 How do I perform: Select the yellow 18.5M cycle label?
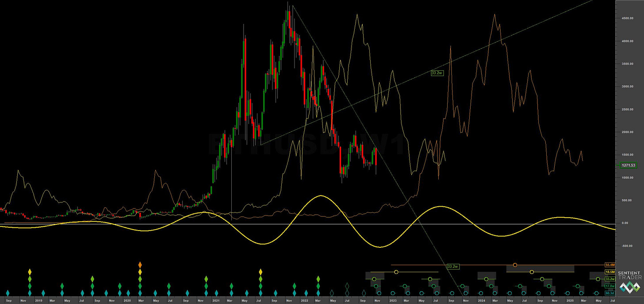[x=610, y=272]
